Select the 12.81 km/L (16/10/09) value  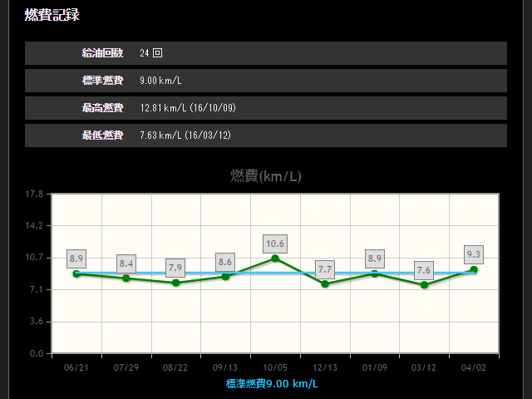188,108
